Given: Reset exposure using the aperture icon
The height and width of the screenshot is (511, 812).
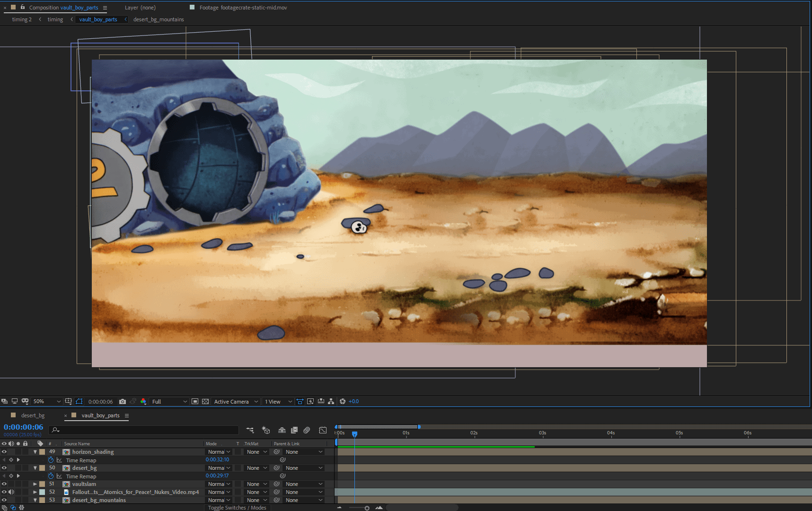Looking at the screenshot, I should click(x=343, y=401).
